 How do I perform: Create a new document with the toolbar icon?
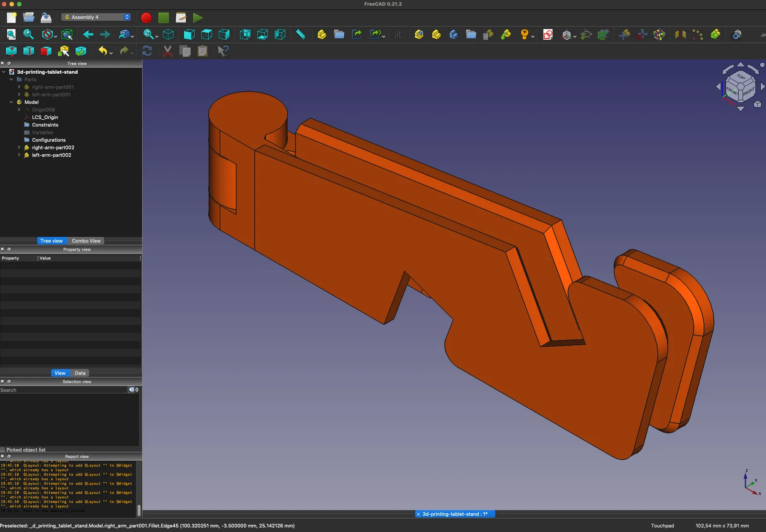11,18
